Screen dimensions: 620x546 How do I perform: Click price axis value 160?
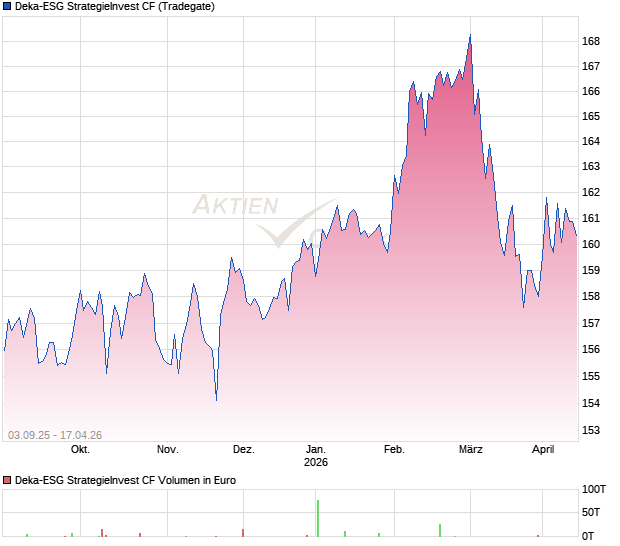coord(591,244)
